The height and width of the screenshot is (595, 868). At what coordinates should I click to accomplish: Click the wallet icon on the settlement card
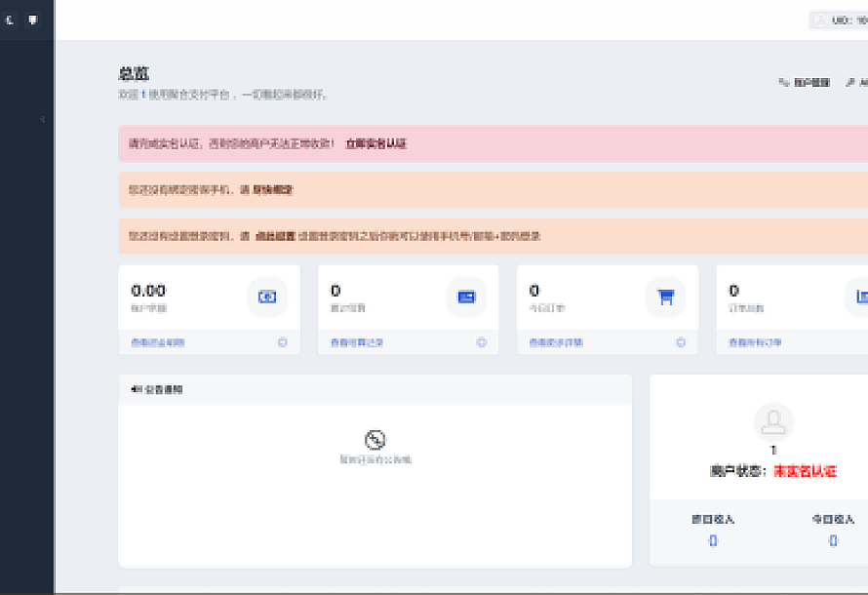[x=466, y=297]
